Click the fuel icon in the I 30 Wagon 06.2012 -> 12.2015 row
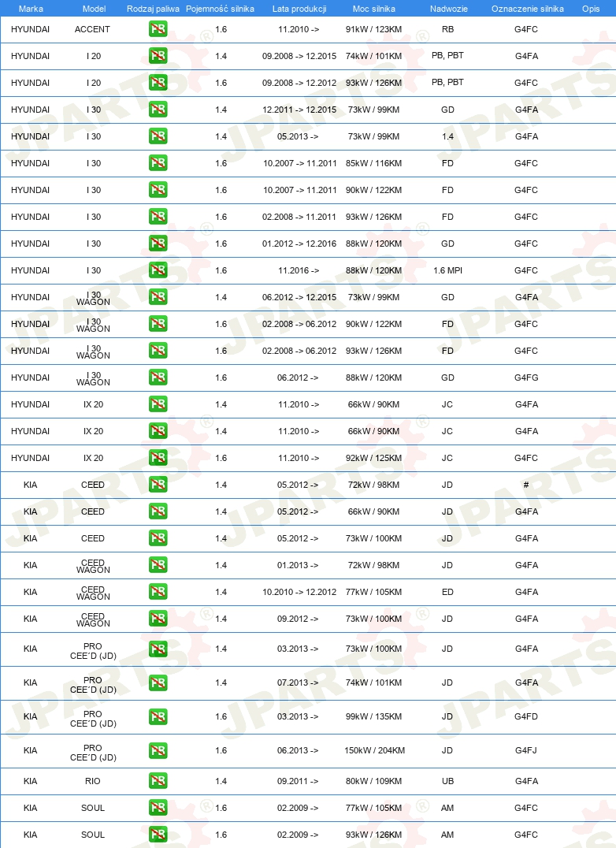Screen dimensions: 616x848 point(158,297)
